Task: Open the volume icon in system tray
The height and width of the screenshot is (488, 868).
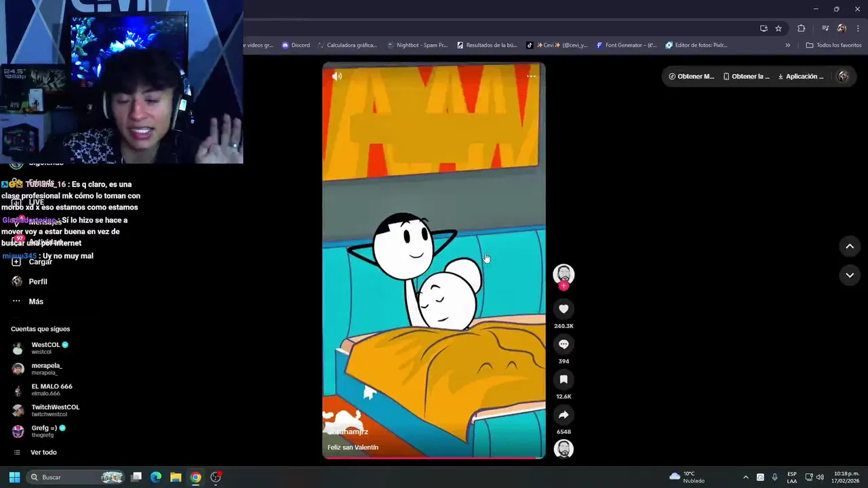Action: point(821,477)
